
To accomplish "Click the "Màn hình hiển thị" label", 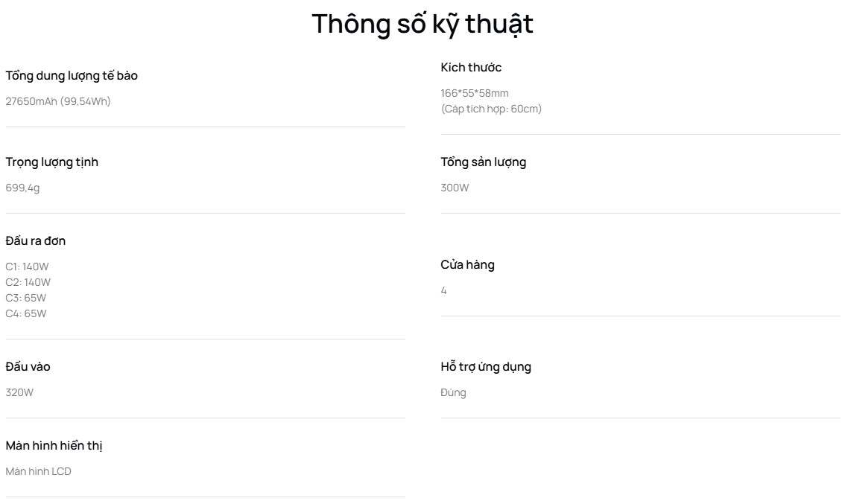I will tap(54, 446).
